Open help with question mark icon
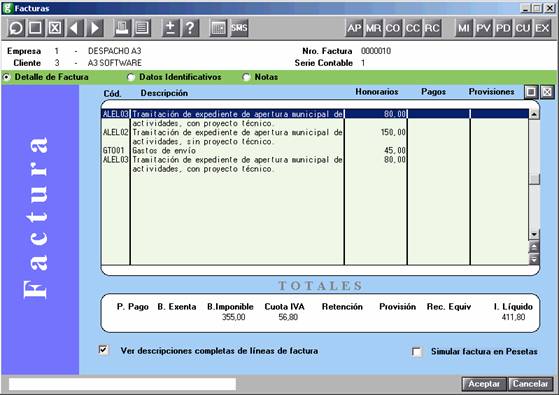The height and width of the screenshot is (395, 559). coord(190,28)
